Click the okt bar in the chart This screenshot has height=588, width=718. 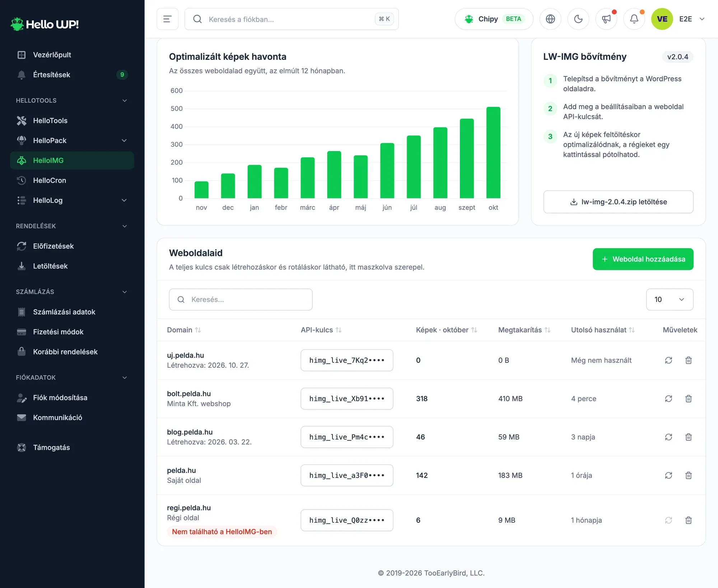(493, 152)
